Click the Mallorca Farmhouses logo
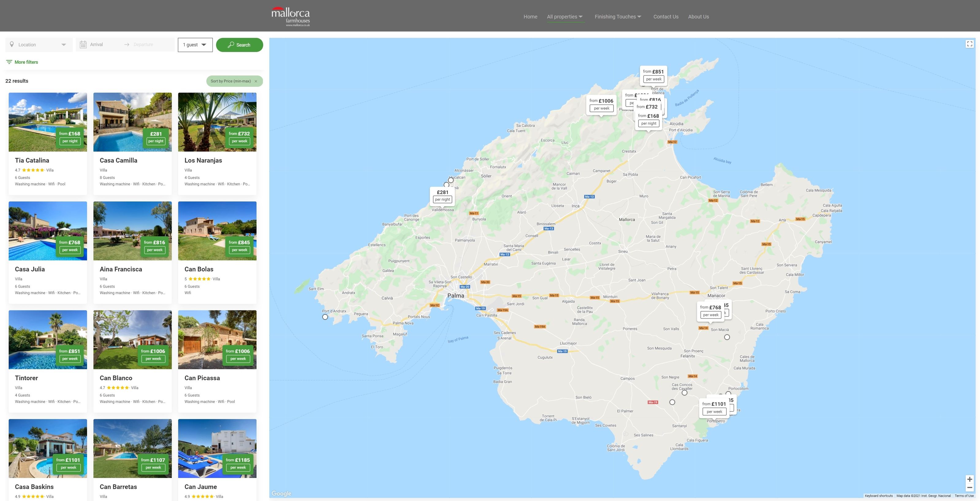This screenshot has height=501, width=980. [291, 16]
